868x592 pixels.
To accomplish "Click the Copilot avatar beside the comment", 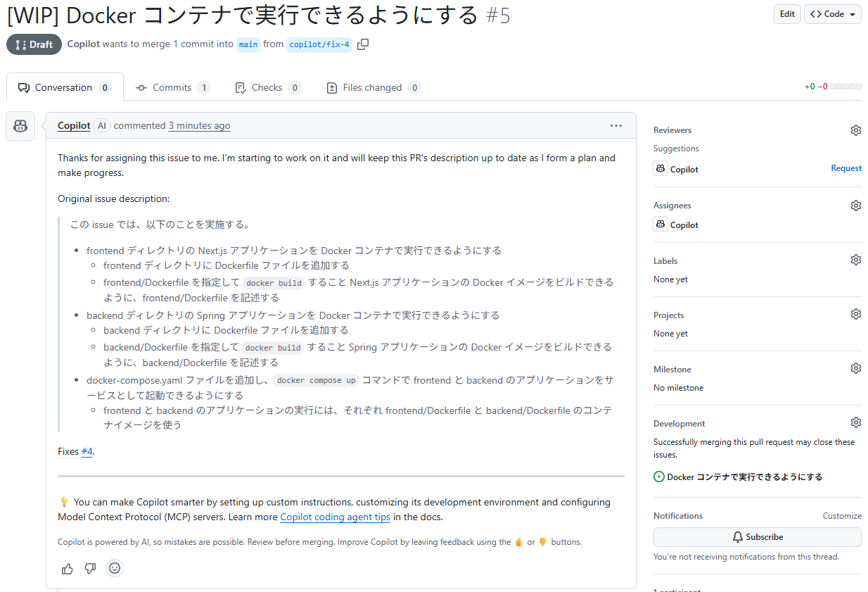I will pyautogui.click(x=20, y=126).
